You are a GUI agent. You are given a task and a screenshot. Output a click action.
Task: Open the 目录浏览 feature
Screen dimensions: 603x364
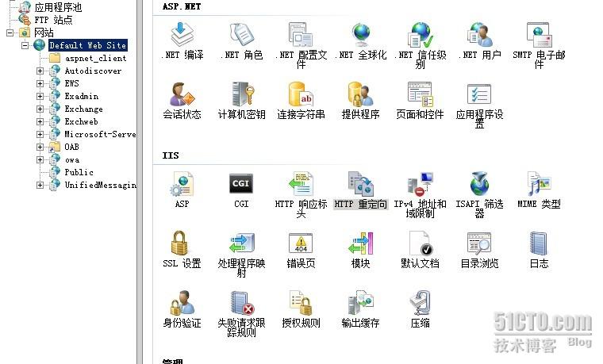click(x=479, y=250)
